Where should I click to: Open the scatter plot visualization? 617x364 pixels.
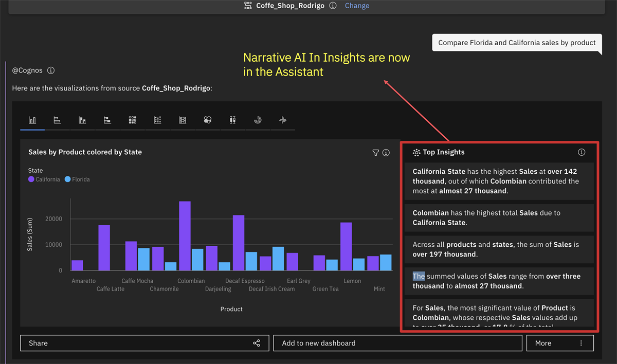(157, 120)
